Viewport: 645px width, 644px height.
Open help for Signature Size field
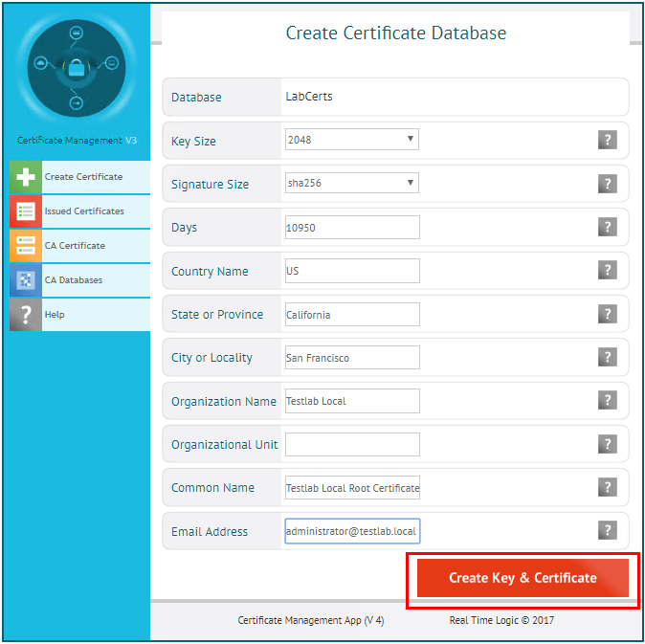[607, 184]
